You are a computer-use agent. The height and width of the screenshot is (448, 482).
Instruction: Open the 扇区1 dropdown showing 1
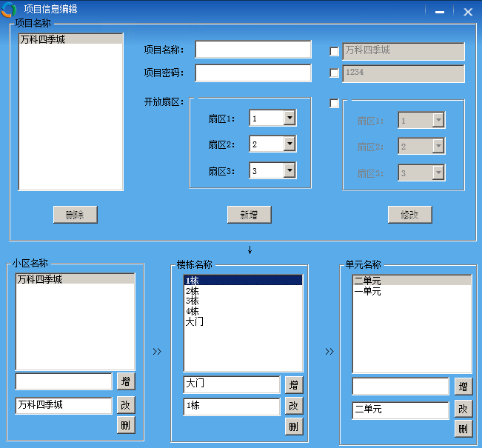pos(289,118)
